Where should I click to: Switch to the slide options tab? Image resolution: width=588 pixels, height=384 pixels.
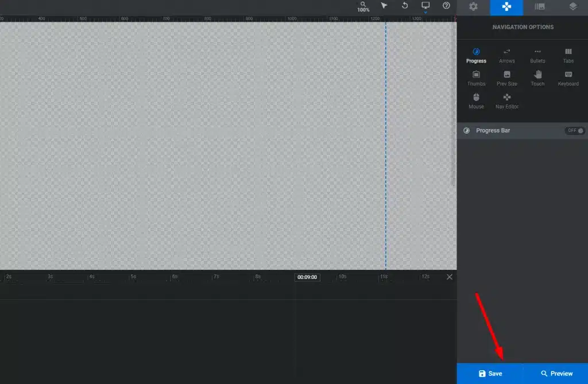pyautogui.click(x=539, y=7)
